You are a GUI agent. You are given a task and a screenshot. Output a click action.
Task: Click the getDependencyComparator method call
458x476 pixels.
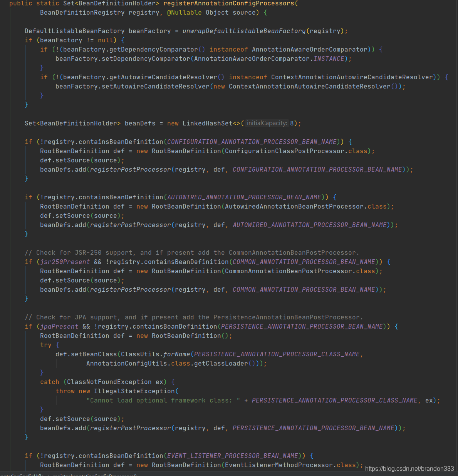pos(154,50)
